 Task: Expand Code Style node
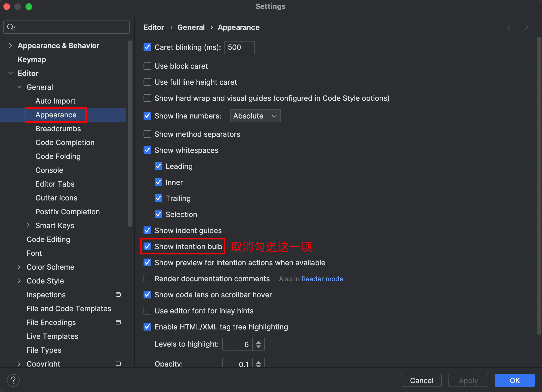click(x=19, y=281)
